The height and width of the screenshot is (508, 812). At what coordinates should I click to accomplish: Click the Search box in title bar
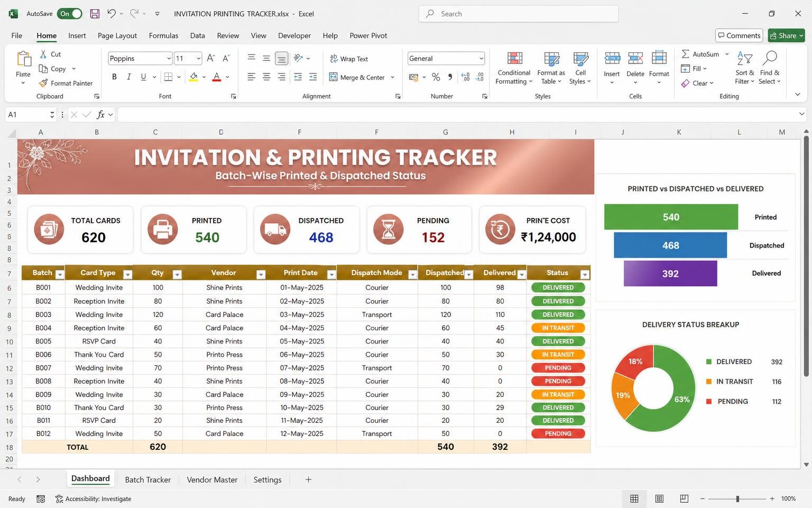519,14
